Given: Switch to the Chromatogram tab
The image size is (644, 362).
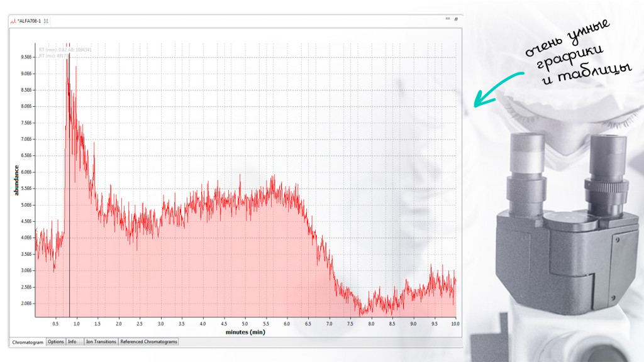Looking at the screenshot, I should [x=28, y=342].
